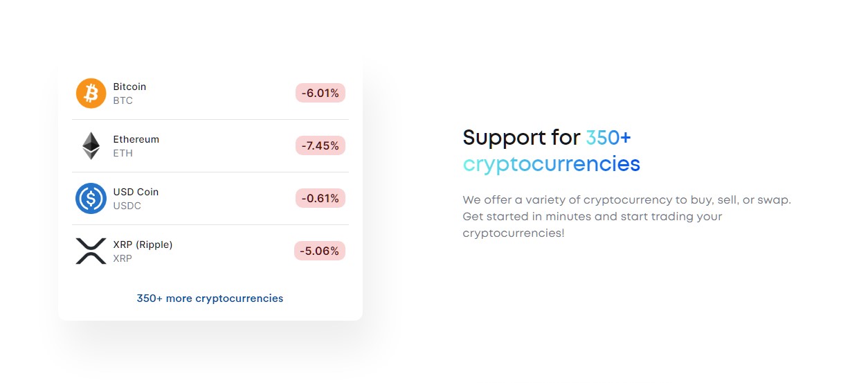This screenshot has width=868, height=383.
Task: Select the Bitcoin name label
Action: coord(129,87)
